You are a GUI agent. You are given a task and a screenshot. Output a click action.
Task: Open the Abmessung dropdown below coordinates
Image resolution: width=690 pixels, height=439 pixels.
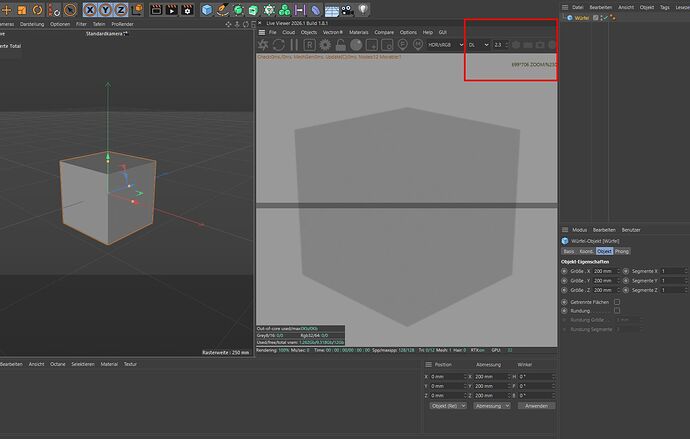click(492, 406)
